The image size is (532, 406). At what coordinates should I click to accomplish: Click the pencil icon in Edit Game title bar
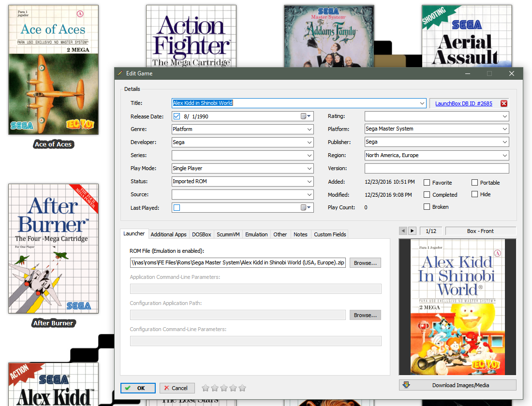tap(120, 73)
